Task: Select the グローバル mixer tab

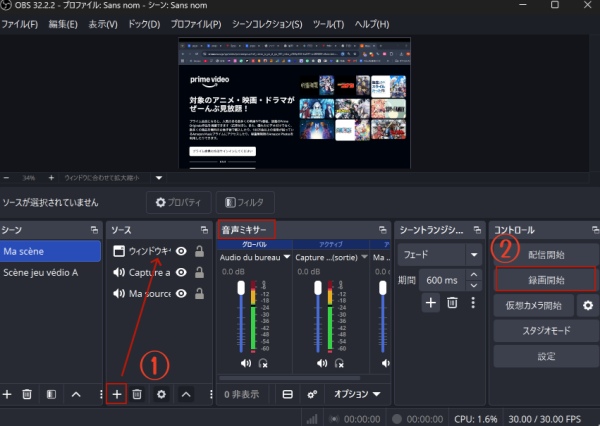Action: [x=254, y=244]
